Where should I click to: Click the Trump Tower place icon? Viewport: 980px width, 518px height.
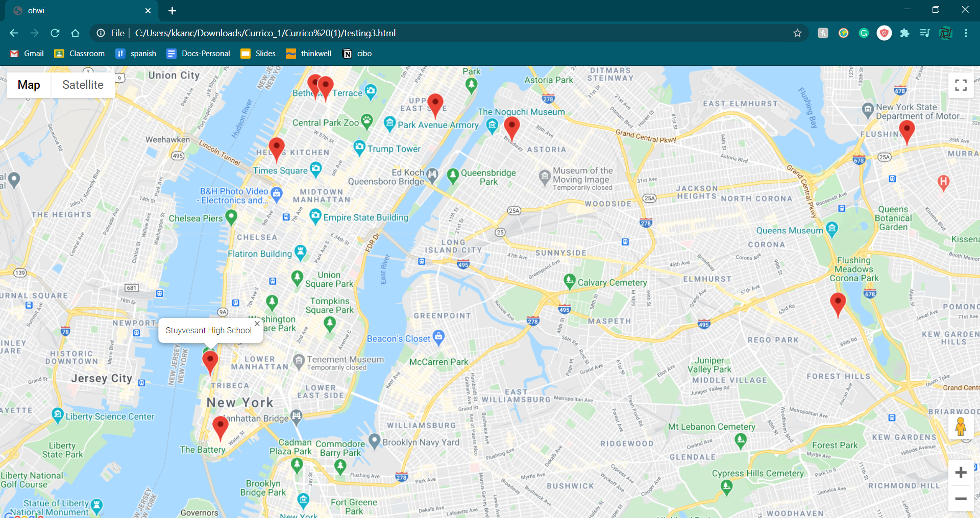tap(359, 147)
